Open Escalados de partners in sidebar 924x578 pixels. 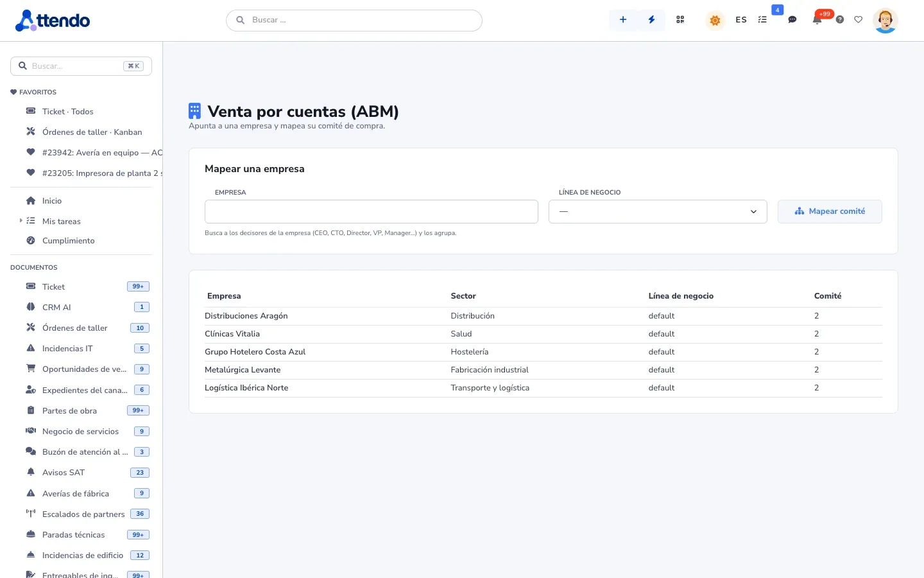click(83, 514)
